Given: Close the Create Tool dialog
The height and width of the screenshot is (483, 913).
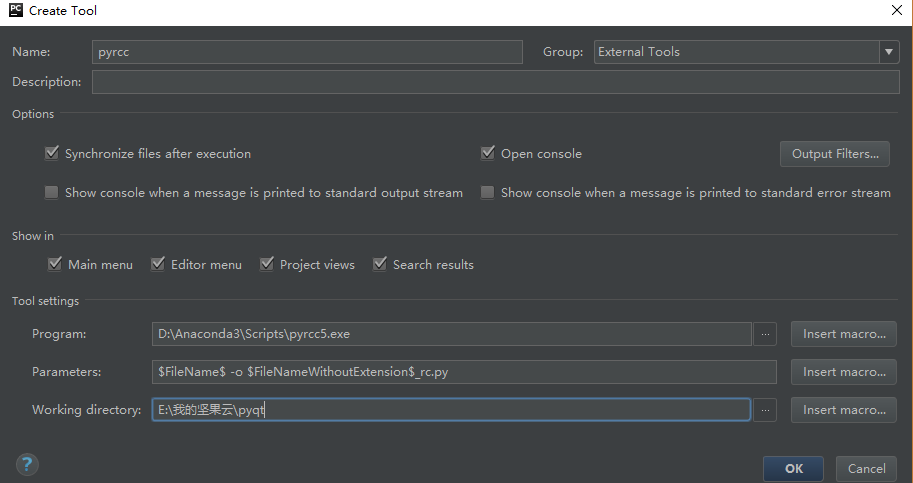Looking at the screenshot, I should [x=895, y=11].
